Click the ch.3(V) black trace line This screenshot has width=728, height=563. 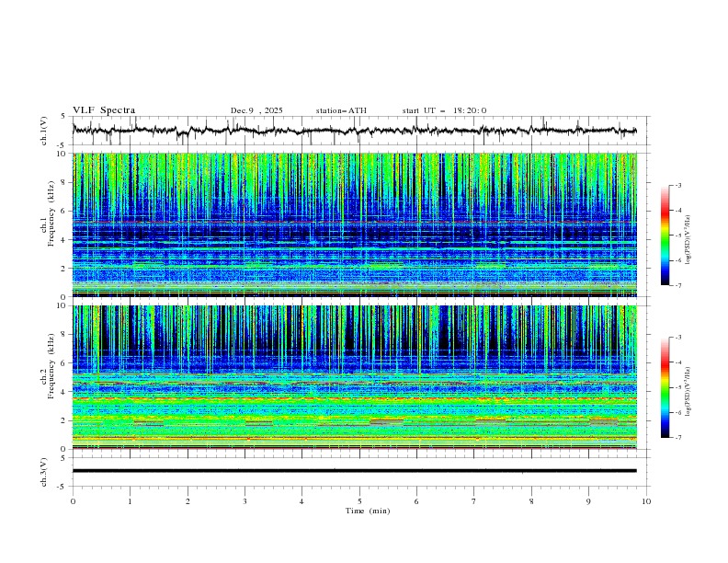(355, 471)
